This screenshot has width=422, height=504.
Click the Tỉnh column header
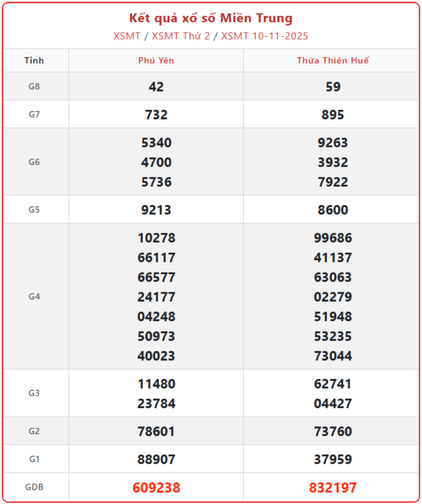[34, 60]
